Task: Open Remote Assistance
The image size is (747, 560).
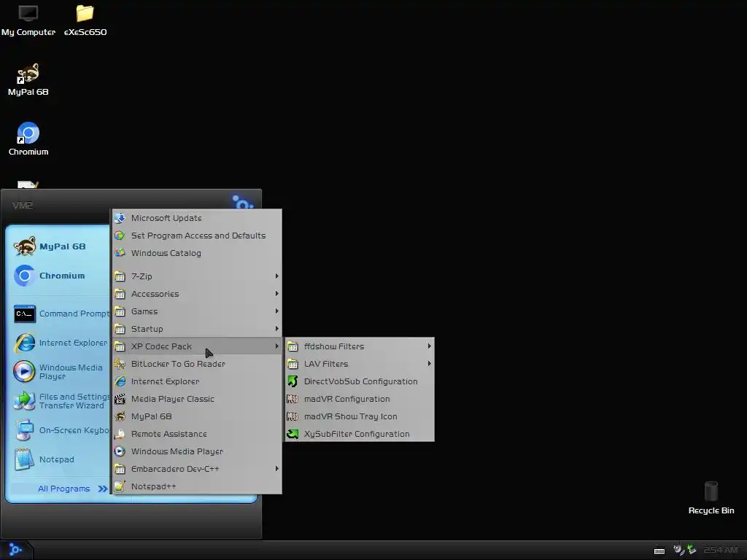Action: (197, 434)
